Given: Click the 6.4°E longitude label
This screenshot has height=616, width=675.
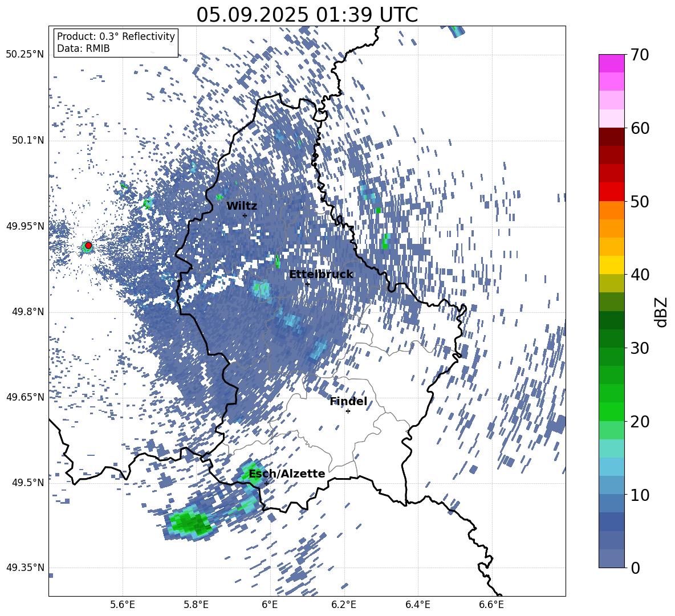Looking at the screenshot, I should 417,605.
